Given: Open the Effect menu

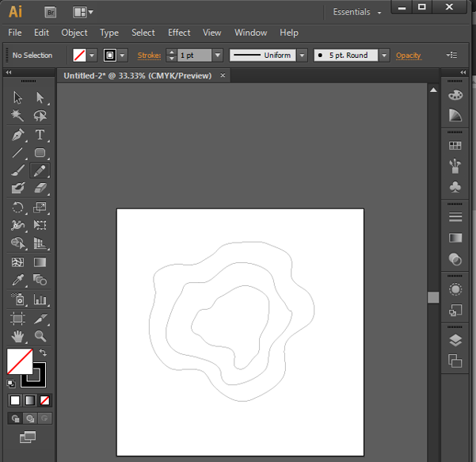Looking at the screenshot, I should [x=179, y=32].
